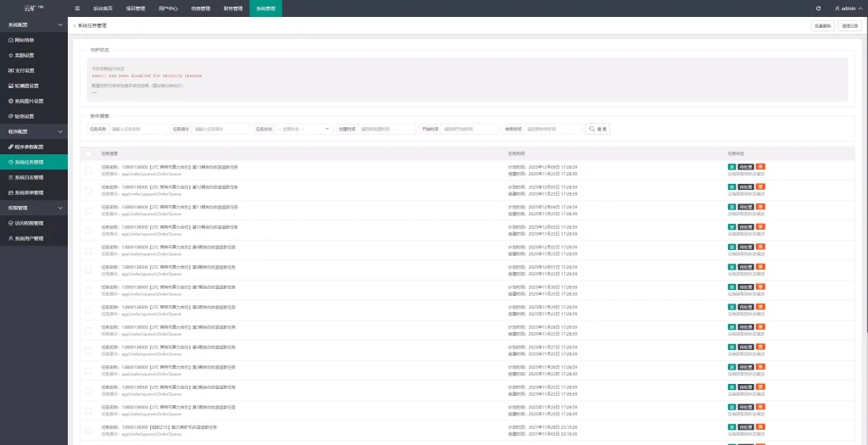Click orange button in 第13期 task row
Viewport: 868px width, 445px height.
coord(760,167)
